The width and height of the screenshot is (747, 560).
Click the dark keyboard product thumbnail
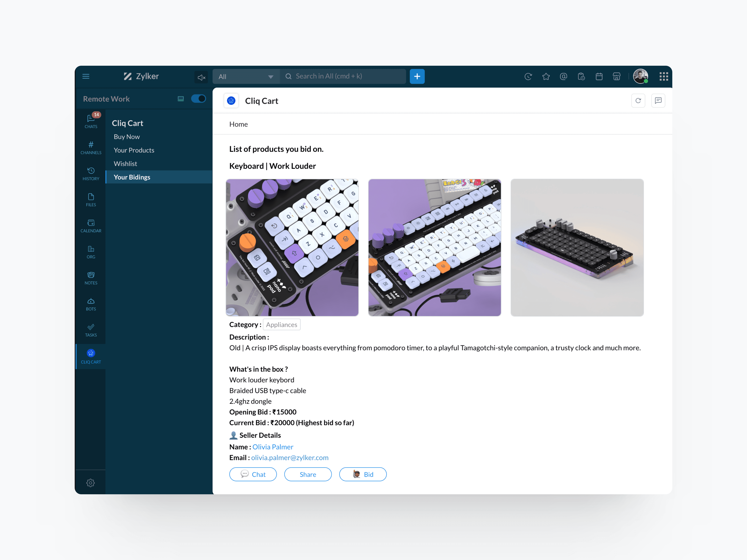click(577, 247)
